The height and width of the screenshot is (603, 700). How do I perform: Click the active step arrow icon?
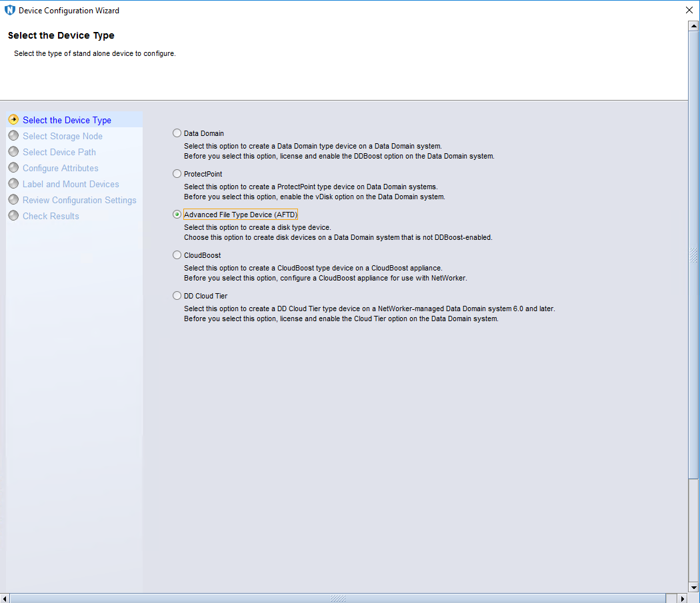tap(13, 120)
